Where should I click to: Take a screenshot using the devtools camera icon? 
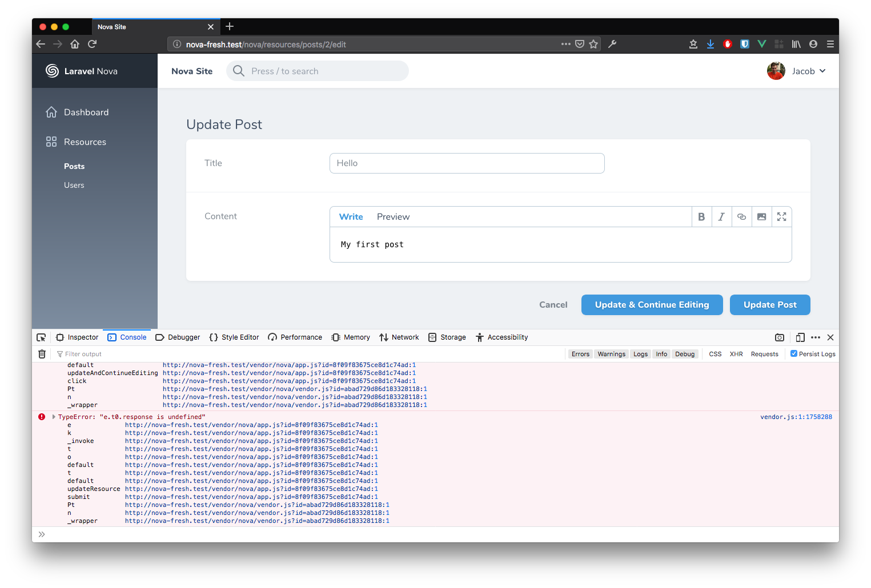780,337
